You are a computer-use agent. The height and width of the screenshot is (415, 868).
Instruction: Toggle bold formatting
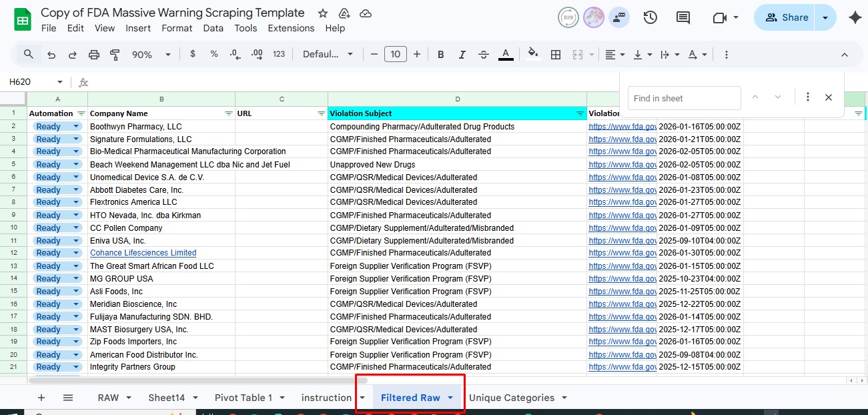[440, 55]
